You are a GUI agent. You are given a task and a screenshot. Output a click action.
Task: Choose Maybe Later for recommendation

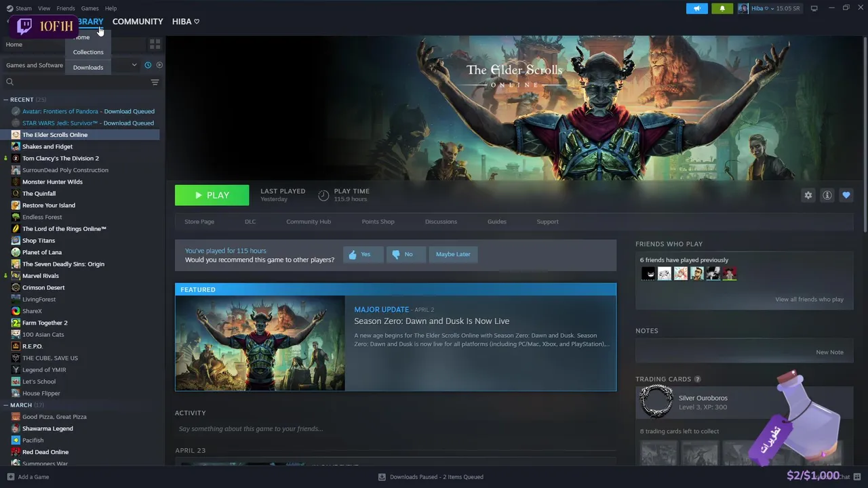[453, 254]
